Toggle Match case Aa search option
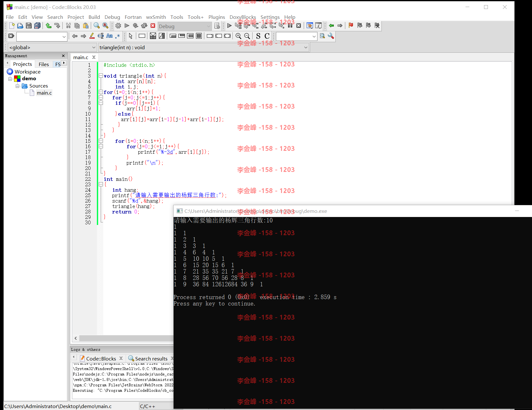 click(x=109, y=36)
